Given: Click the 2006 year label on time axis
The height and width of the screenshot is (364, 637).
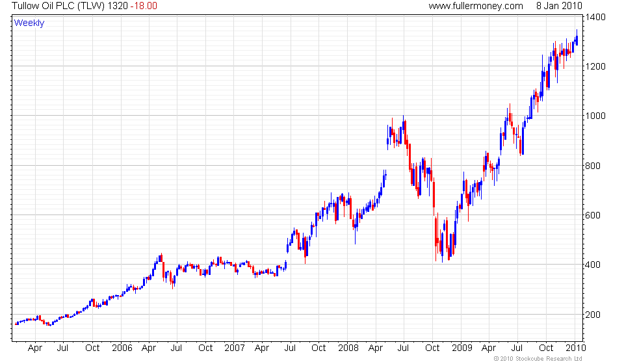Looking at the screenshot, I should [x=122, y=348].
